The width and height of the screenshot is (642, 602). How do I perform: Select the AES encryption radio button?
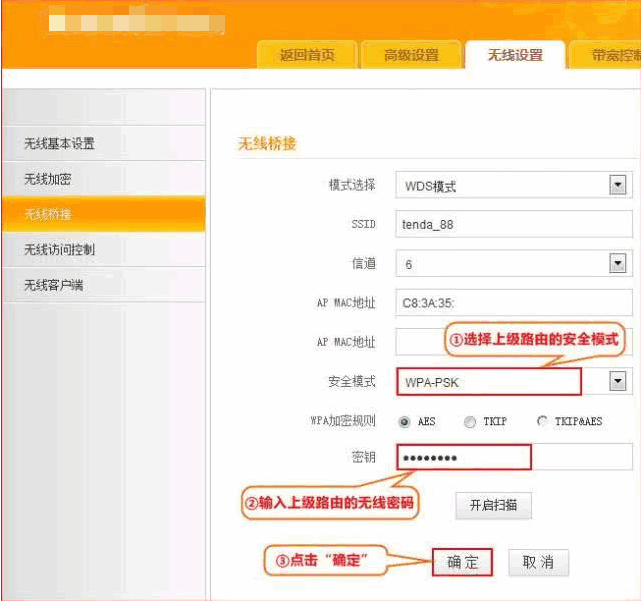point(405,422)
